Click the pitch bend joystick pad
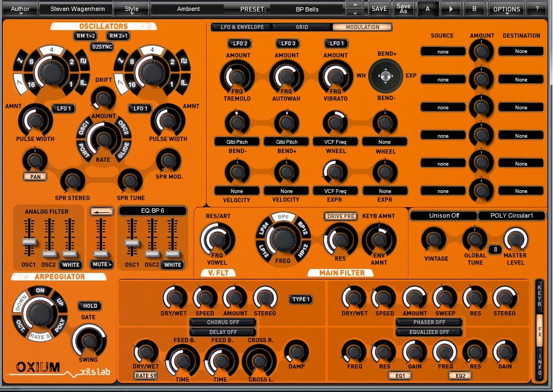Screen dimensions: 553x392 [386, 76]
